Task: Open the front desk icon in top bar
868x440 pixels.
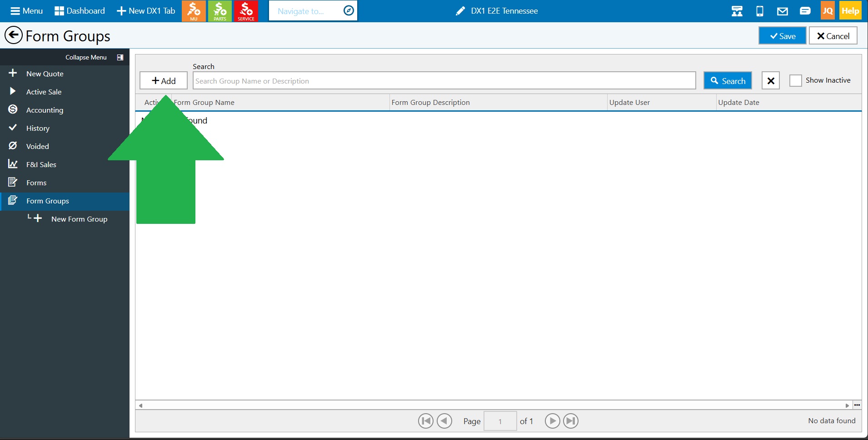Action: (737, 11)
